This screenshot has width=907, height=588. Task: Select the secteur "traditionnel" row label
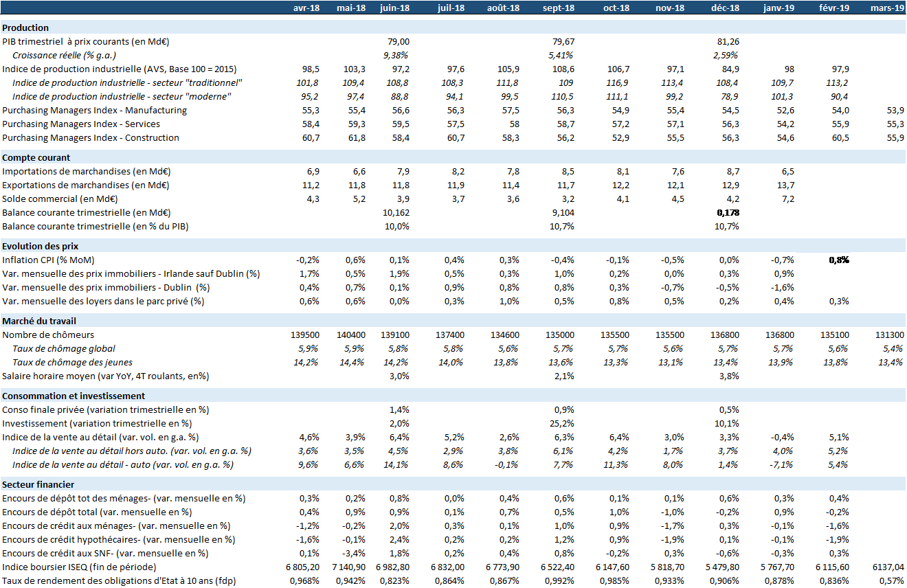pyautogui.click(x=127, y=83)
